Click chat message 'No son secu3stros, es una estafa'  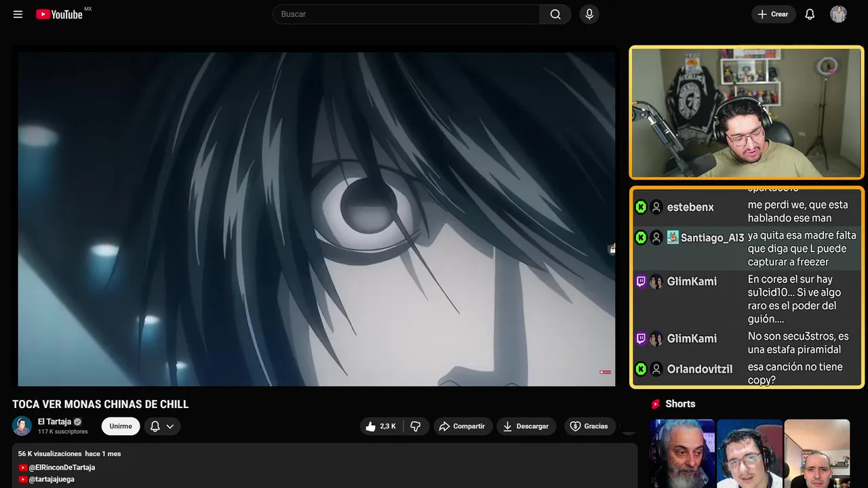coord(798,343)
